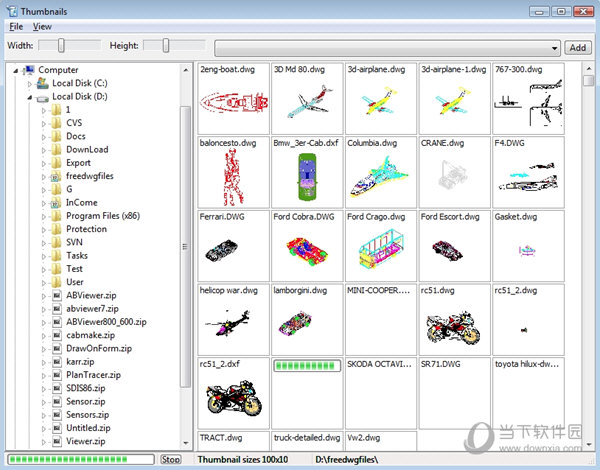Click the cabmake.zip archive icon
Viewport: 600px width, 470px height.
point(57,335)
